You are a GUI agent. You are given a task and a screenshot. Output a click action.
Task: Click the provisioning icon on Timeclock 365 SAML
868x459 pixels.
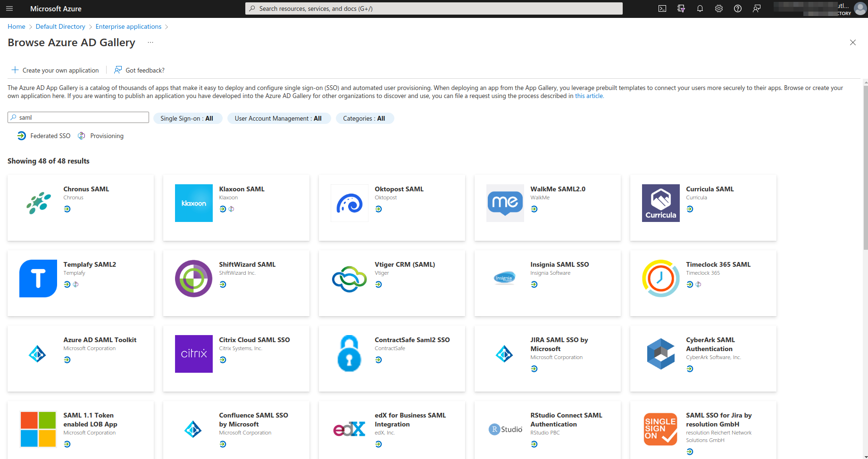click(x=698, y=284)
